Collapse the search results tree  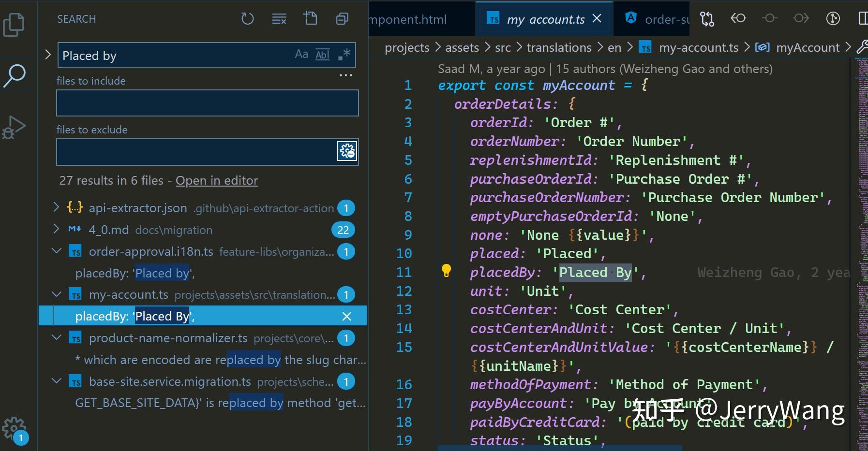coord(342,18)
